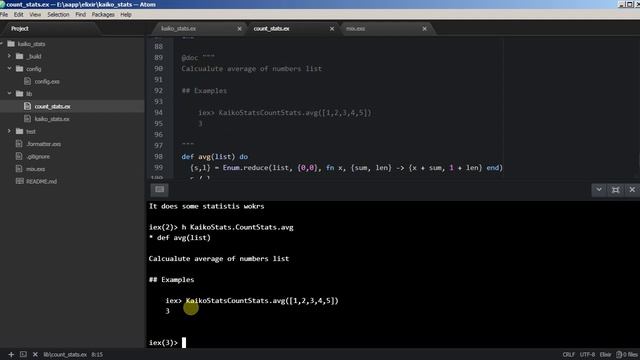The image size is (640, 360).
Task: Open .formatter.exs file
Action: point(44,144)
